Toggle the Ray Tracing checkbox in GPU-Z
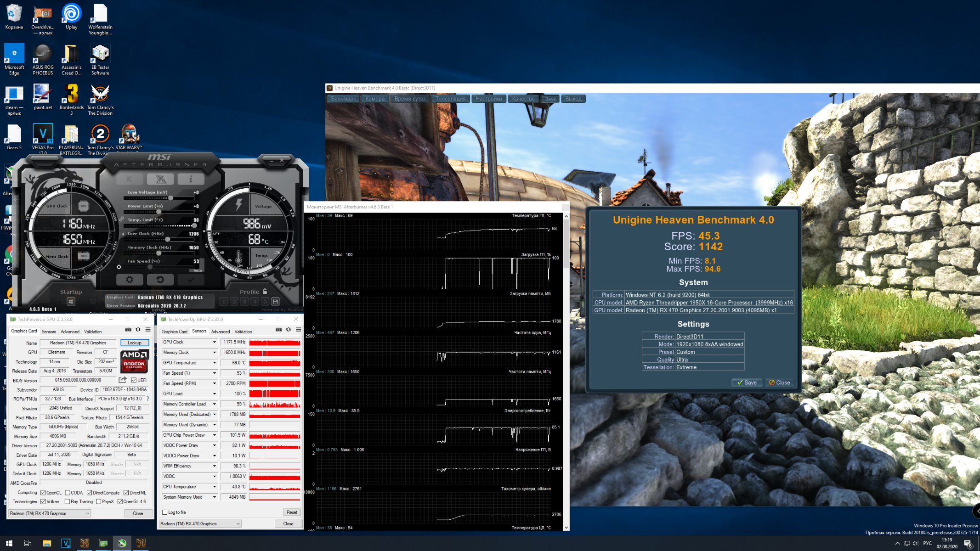Viewport: 980px width, 551px height. (68, 501)
